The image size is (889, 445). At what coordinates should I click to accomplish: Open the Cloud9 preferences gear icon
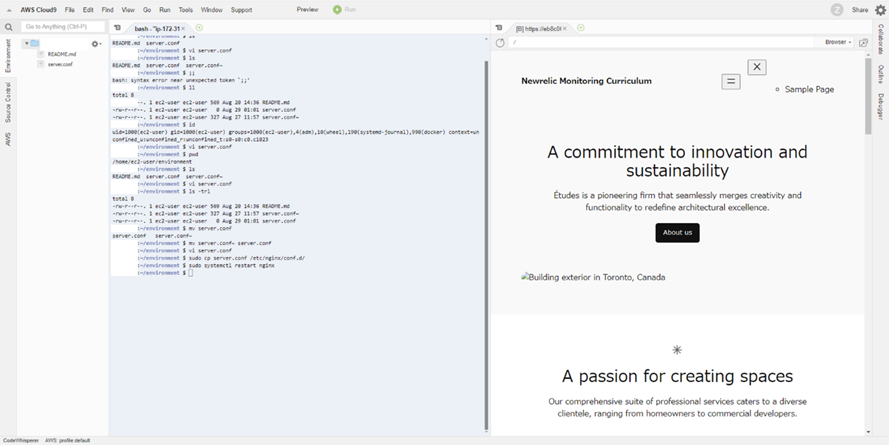tap(880, 10)
